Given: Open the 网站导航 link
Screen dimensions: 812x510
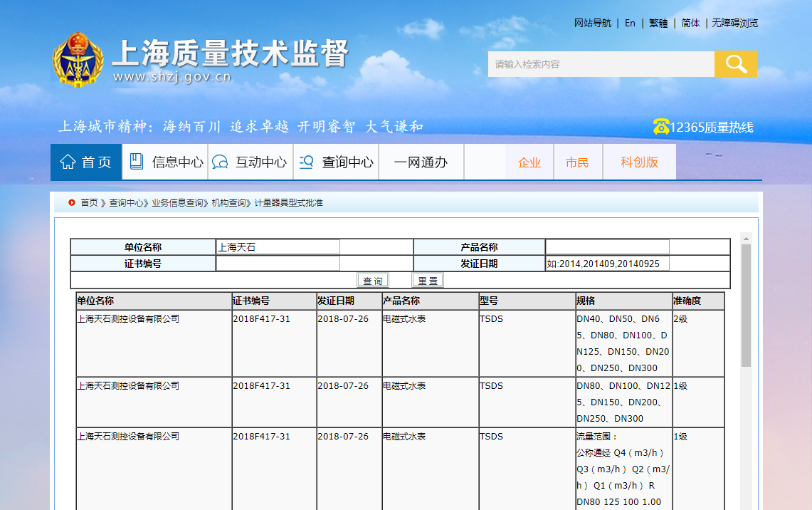Looking at the screenshot, I should tap(592, 23).
